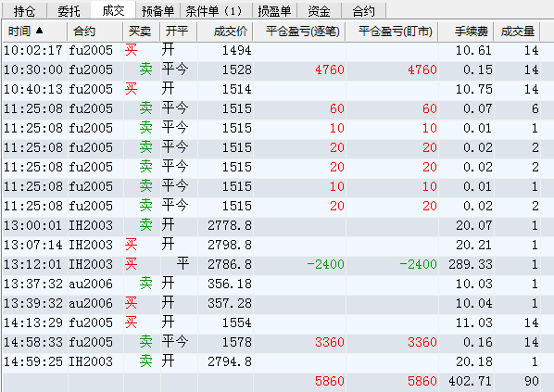Screen dimensions: 554x392
Task: Select the 10:40:13 trade row time
Action: pos(33,89)
